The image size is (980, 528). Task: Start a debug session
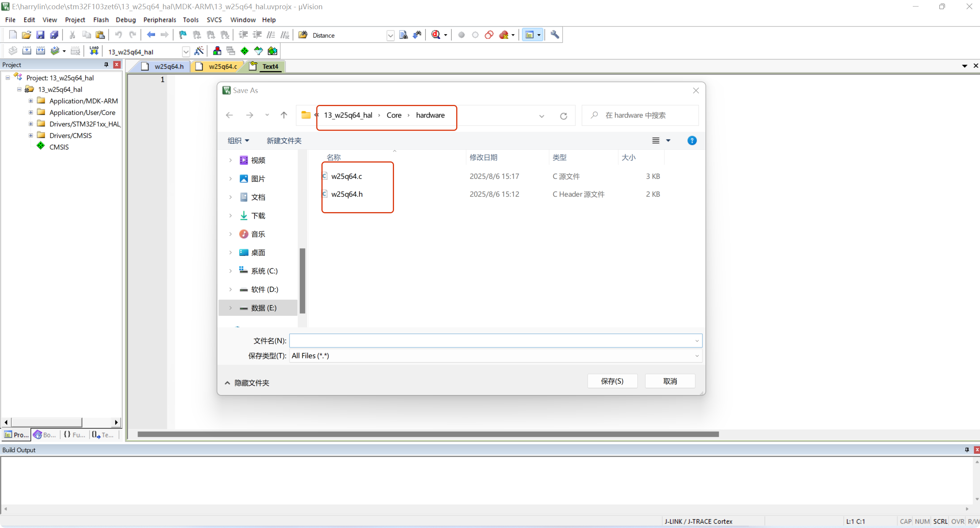(x=435, y=35)
